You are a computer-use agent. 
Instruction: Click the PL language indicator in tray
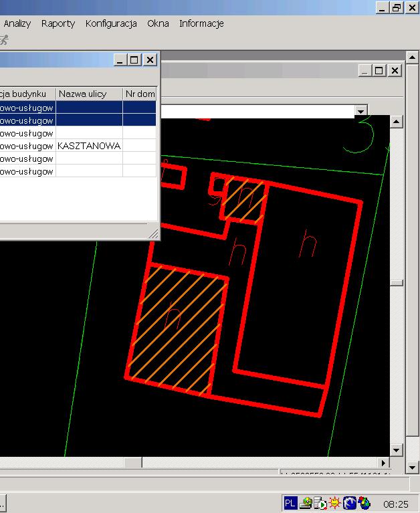(x=290, y=503)
